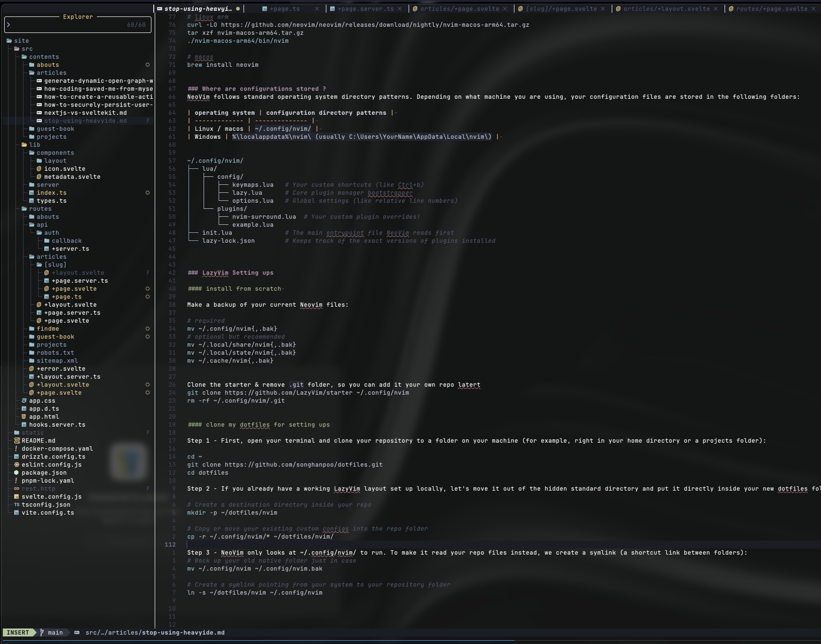Click the songhanpoo dotfiles.git URL
Screen dimensions: 821x644
304,465
